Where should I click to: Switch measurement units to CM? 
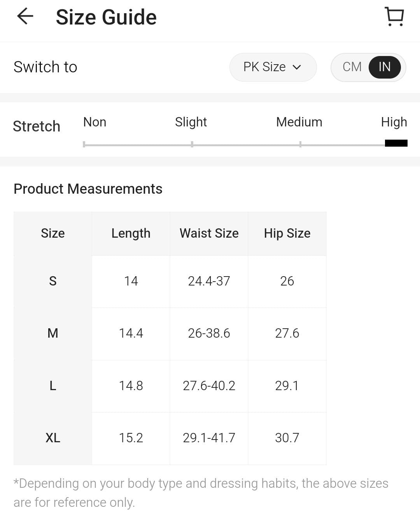click(x=352, y=67)
